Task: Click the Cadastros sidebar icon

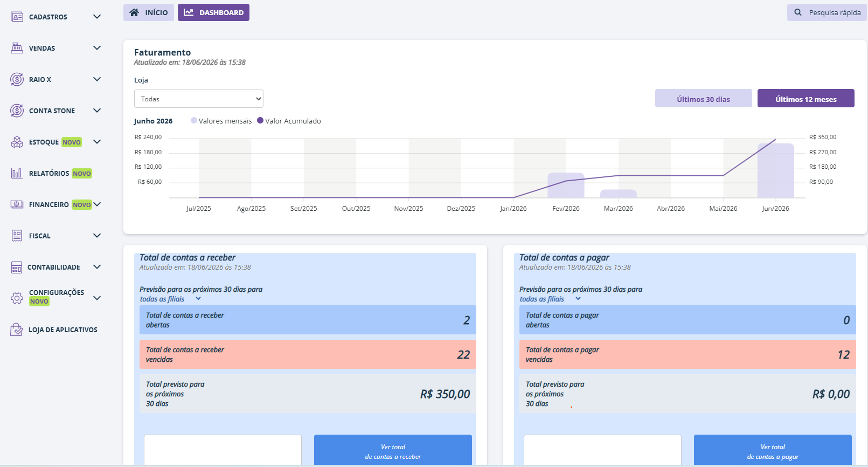Action: [17, 17]
